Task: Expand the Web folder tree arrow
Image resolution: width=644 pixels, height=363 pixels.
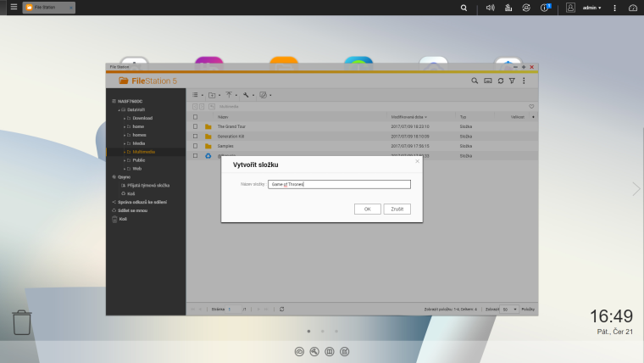Action: point(125,169)
